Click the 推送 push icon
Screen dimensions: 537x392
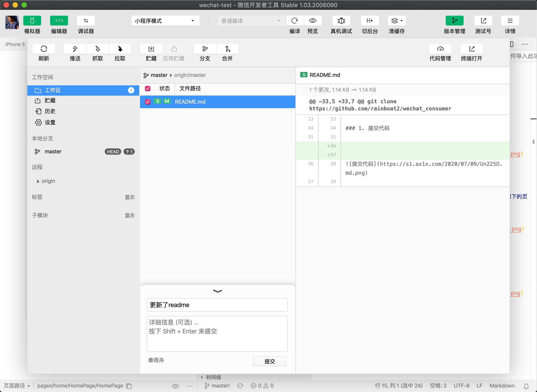click(x=75, y=49)
